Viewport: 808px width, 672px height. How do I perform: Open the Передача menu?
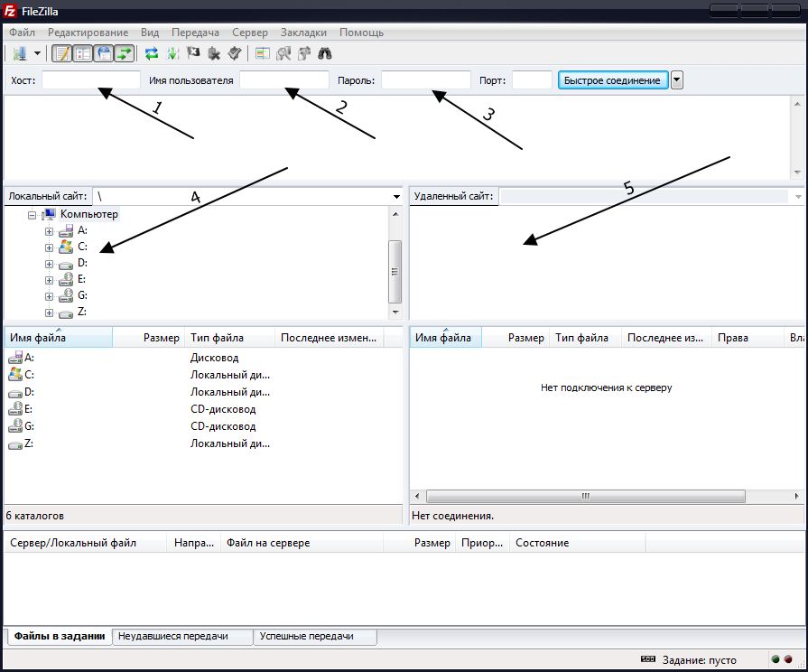[195, 33]
